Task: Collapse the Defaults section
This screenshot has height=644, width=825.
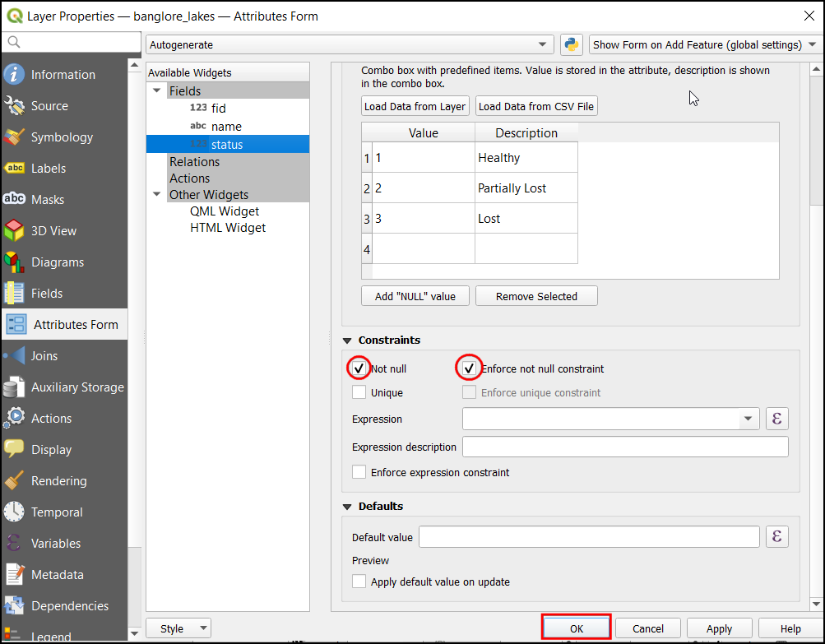Action: click(x=347, y=507)
